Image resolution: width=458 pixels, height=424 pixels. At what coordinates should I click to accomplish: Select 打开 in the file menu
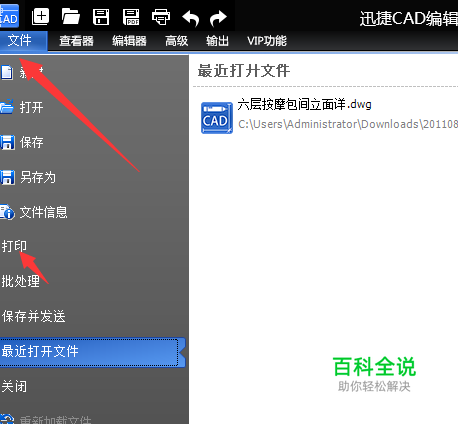click(31, 107)
